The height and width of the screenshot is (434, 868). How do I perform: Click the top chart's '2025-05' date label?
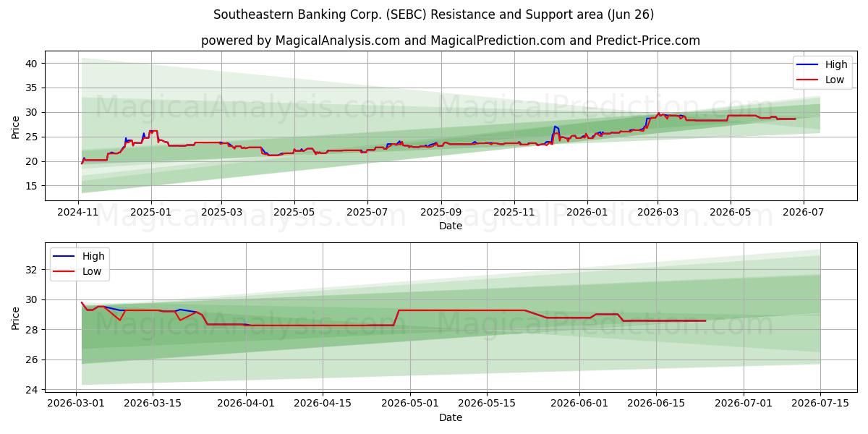point(294,213)
